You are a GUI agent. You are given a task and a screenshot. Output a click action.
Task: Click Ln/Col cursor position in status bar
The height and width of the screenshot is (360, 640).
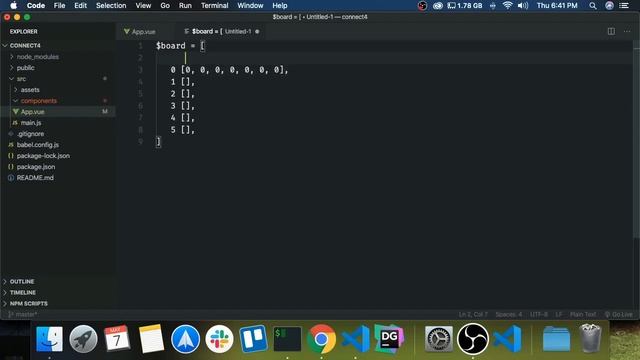pyautogui.click(x=473, y=315)
